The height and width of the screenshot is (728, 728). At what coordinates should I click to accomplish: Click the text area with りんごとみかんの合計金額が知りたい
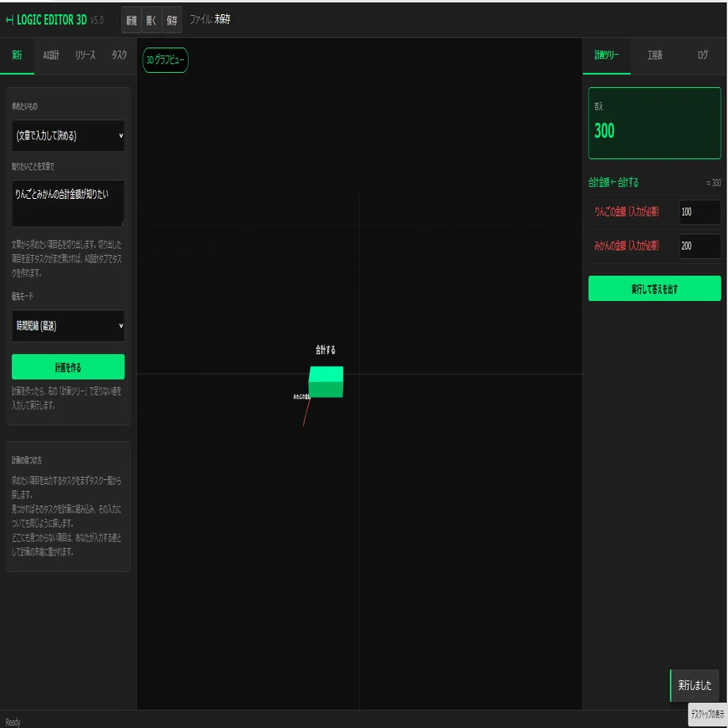[x=68, y=204]
